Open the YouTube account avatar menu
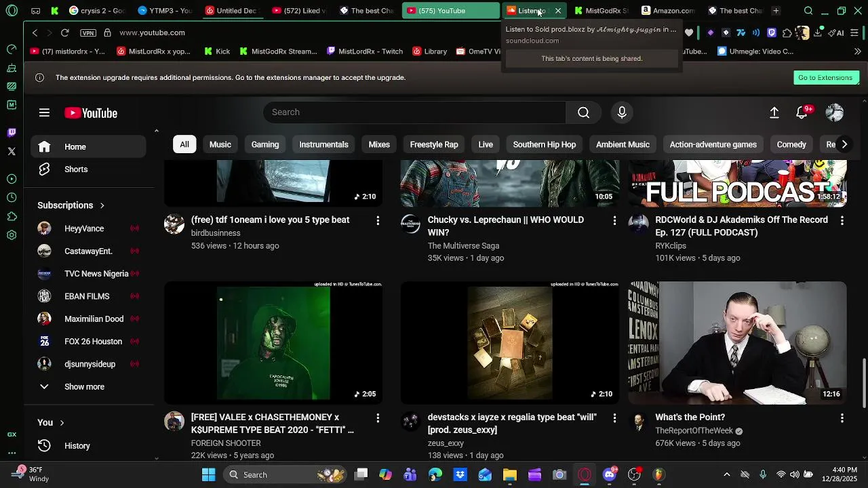This screenshot has width=868, height=488. [x=835, y=113]
